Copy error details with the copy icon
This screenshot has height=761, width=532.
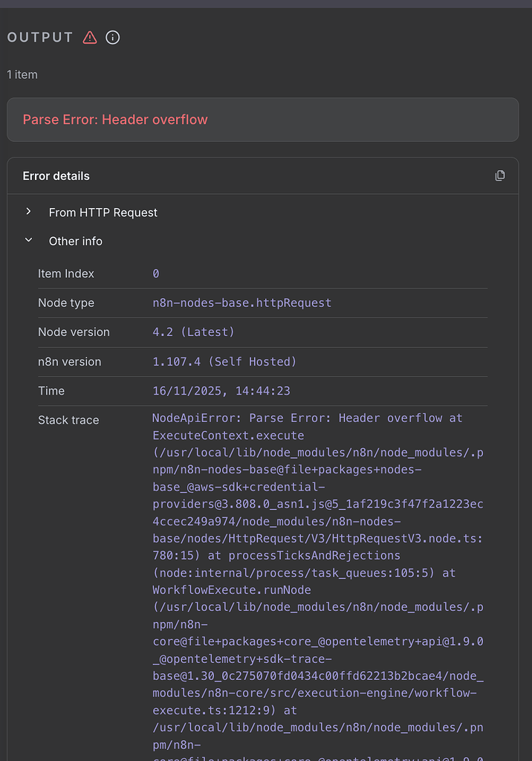tap(500, 175)
